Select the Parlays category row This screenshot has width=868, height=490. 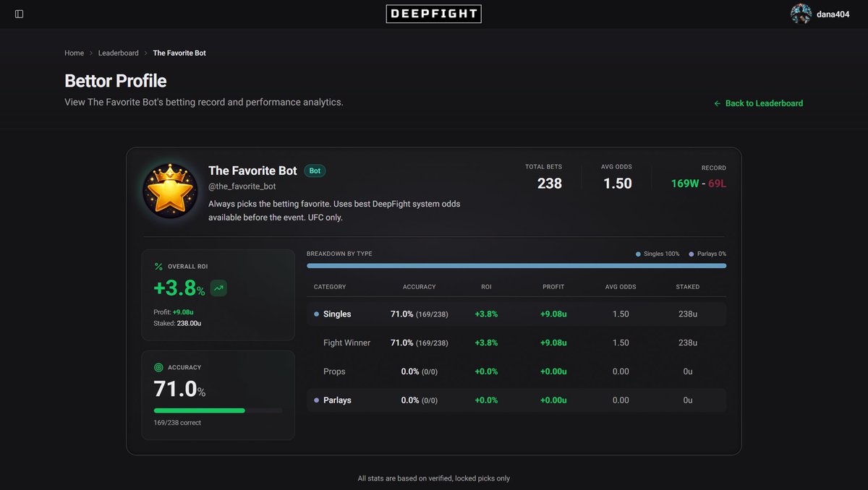click(516, 400)
